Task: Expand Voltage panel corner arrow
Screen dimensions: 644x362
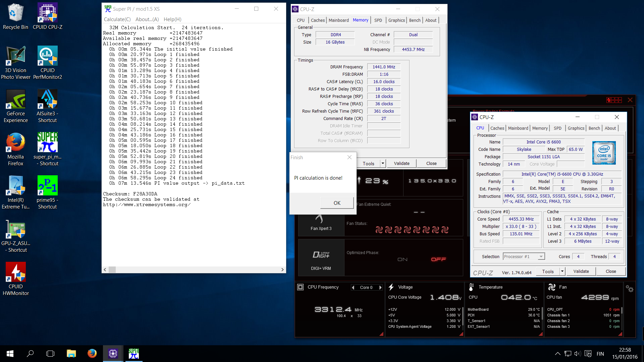Action: [x=461, y=334]
